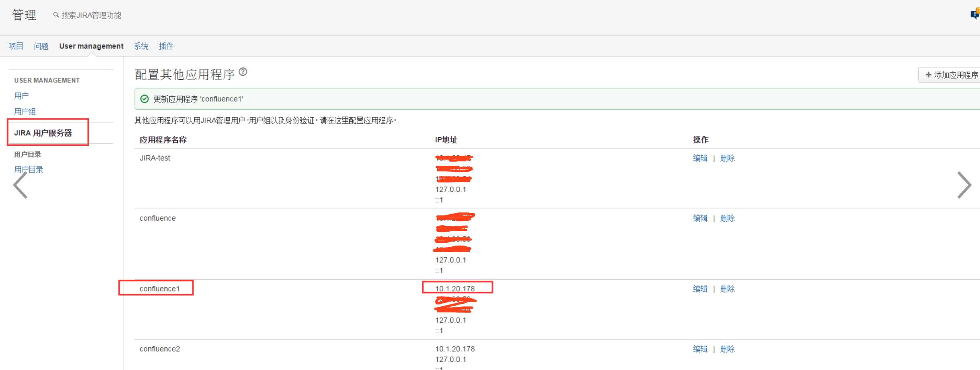Open 用户组 in the sidebar
The width and height of the screenshot is (980, 370).
(x=25, y=112)
